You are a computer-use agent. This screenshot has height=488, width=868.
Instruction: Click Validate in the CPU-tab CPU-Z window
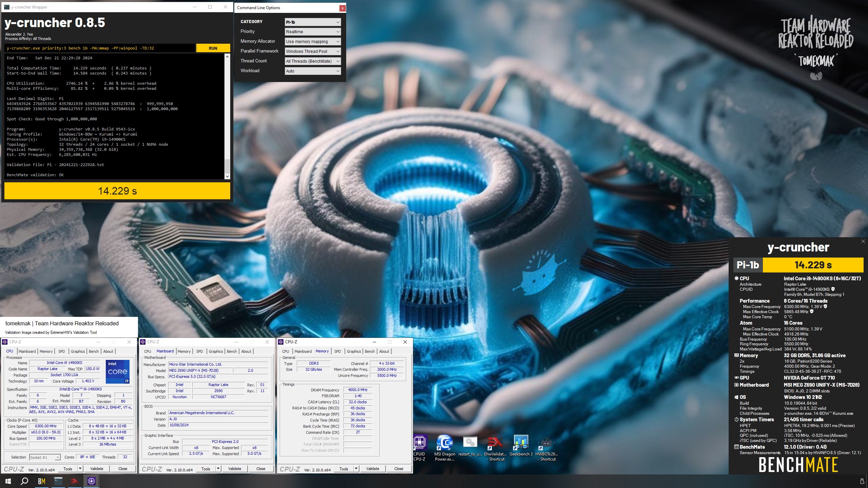click(97, 469)
